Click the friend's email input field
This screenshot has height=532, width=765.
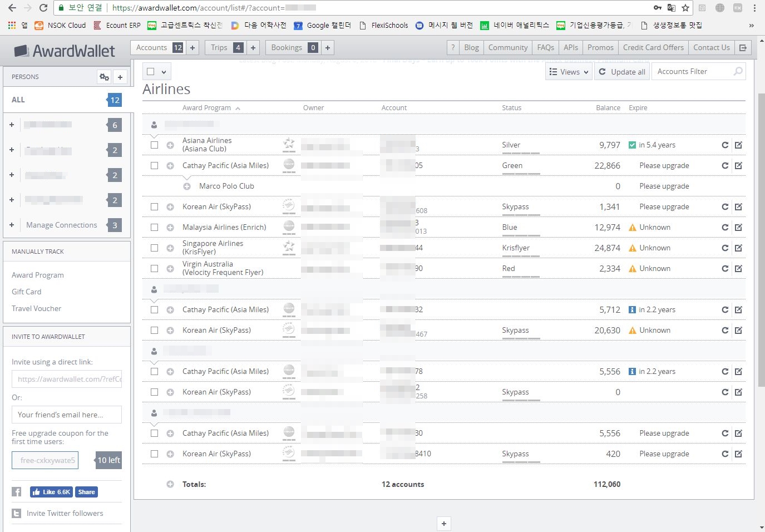pos(67,415)
